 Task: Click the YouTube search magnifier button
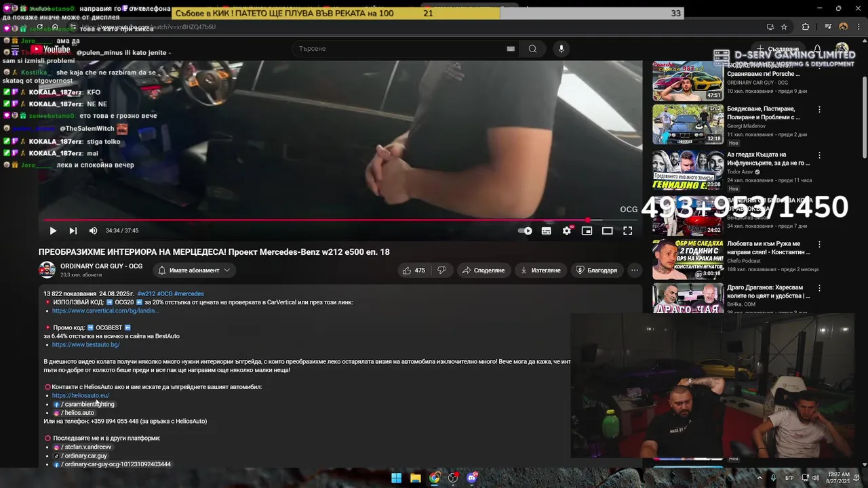[x=532, y=49]
